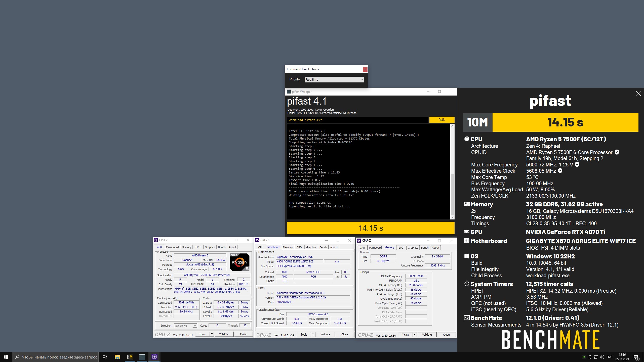The image size is (644, 362).
Task: Click pifast console scrollbar down arrow
Action: (452, 217)
